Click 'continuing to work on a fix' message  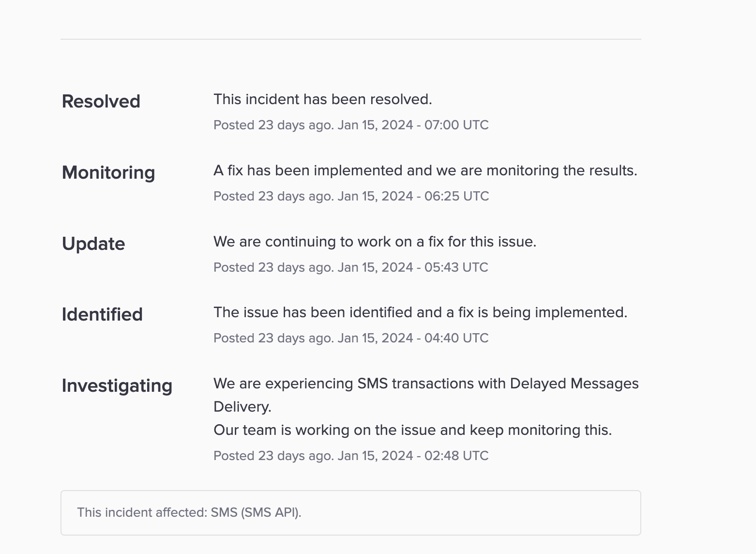375,242
